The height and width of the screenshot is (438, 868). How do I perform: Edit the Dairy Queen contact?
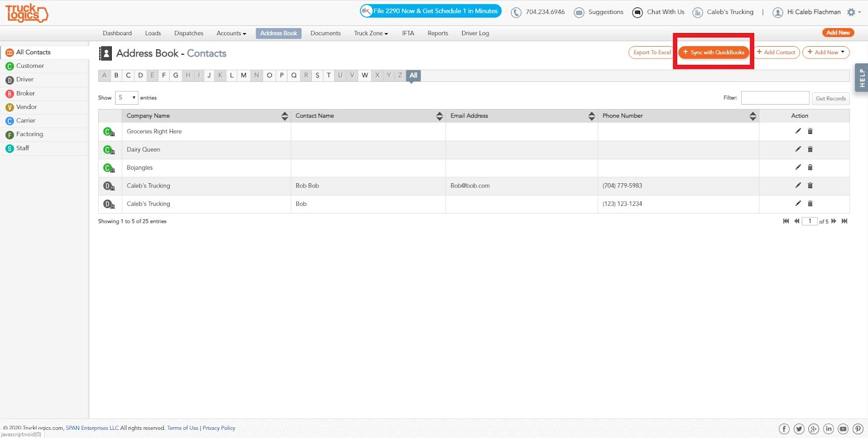798,149
